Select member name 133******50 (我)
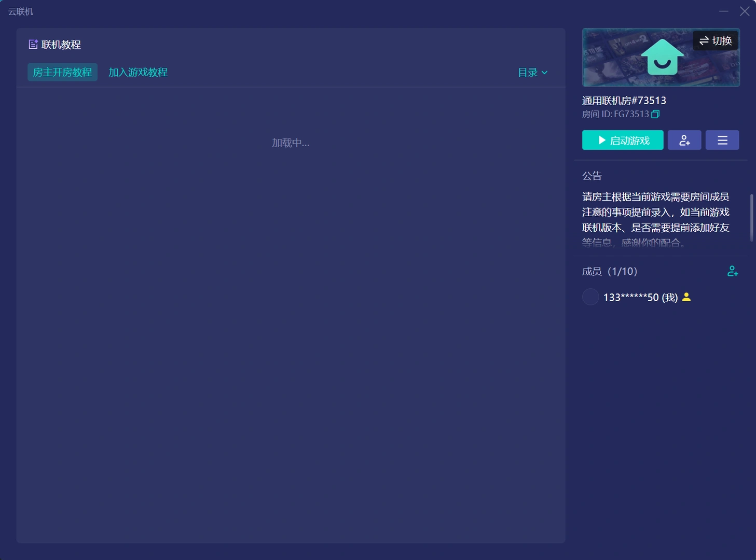 tap(640, 297)
